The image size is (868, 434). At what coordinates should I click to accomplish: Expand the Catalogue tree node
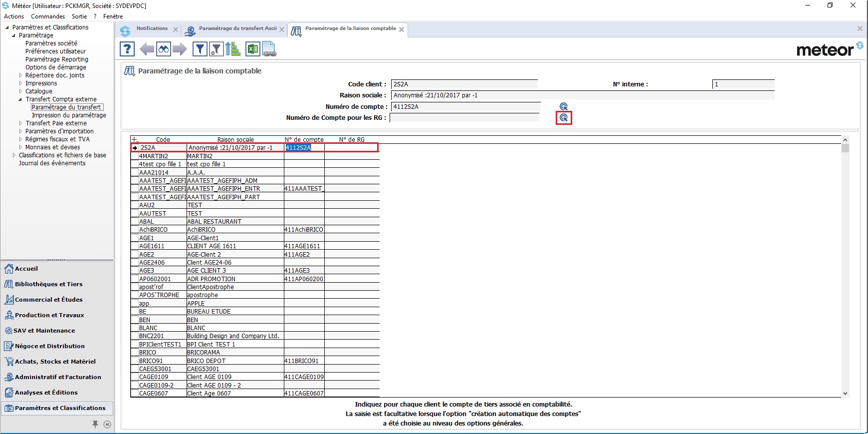(x=20, y=91)
